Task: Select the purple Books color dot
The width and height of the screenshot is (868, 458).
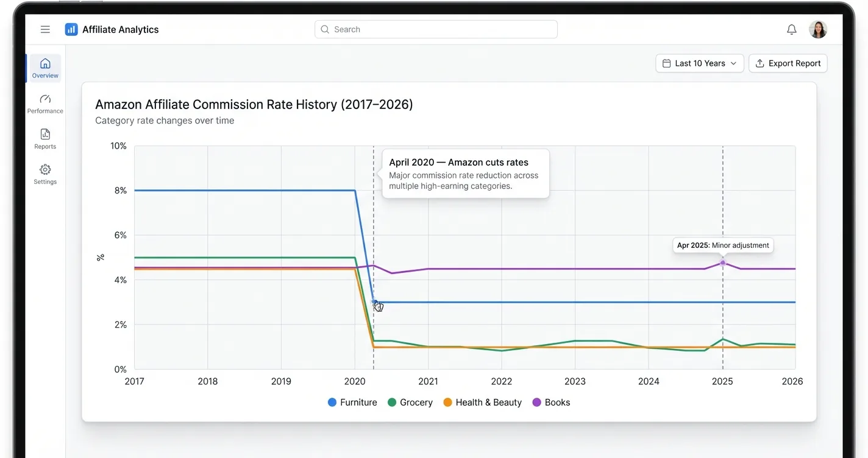Action: (x=536, y=402)
